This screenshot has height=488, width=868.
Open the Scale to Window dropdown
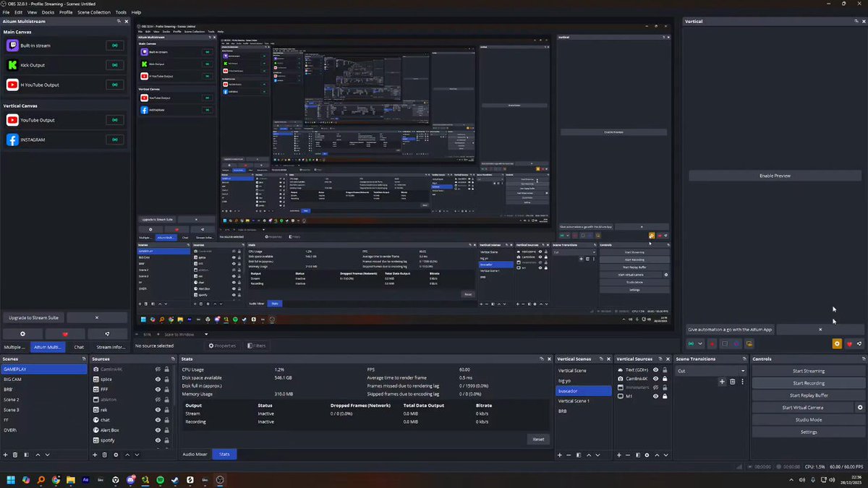[x=187, y=334]
